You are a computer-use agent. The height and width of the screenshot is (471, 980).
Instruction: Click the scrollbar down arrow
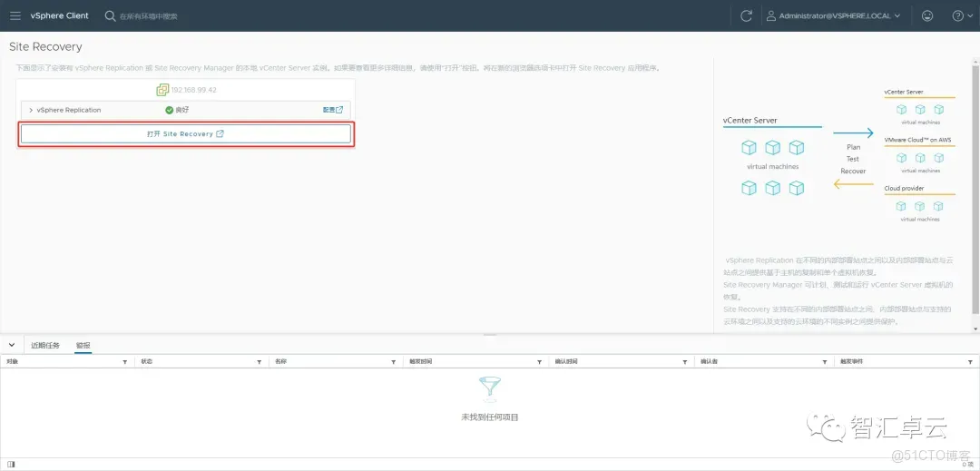pyautogui.click(x=975, y=329)
